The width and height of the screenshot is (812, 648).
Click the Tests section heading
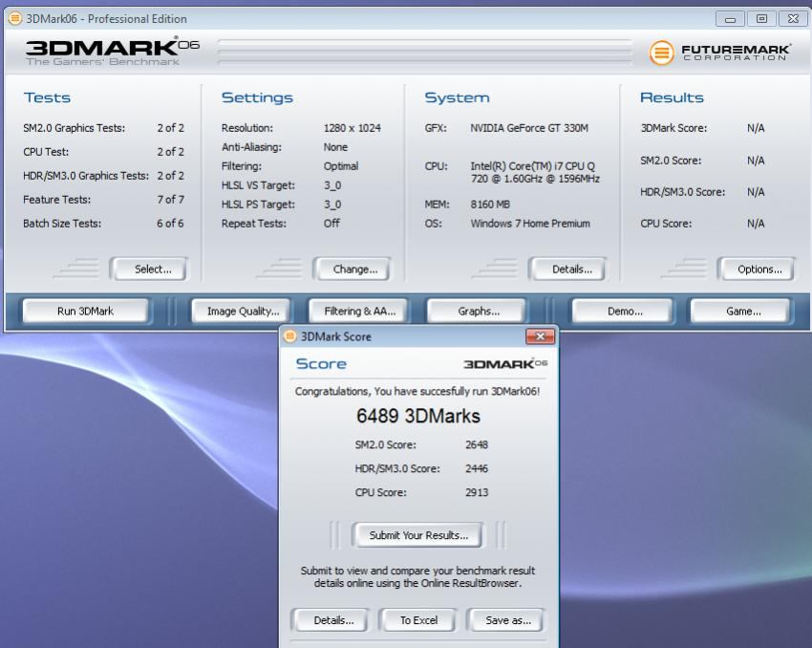coord(47,97)
